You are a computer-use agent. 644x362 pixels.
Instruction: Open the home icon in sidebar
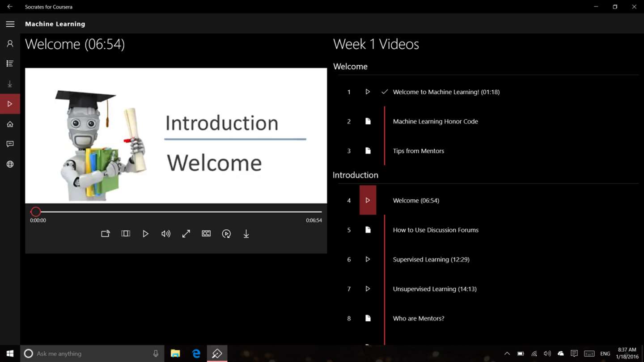click(x=10, y=124)
